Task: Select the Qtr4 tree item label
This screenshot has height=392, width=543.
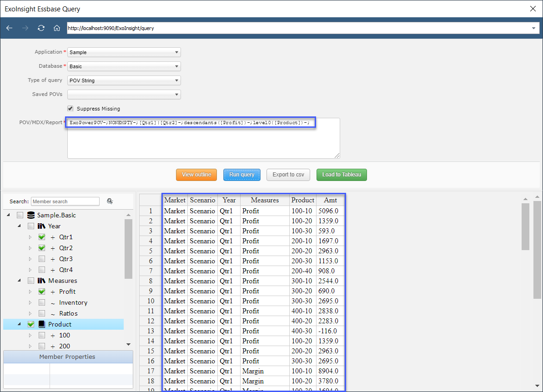Action: [x=66, y=270]
